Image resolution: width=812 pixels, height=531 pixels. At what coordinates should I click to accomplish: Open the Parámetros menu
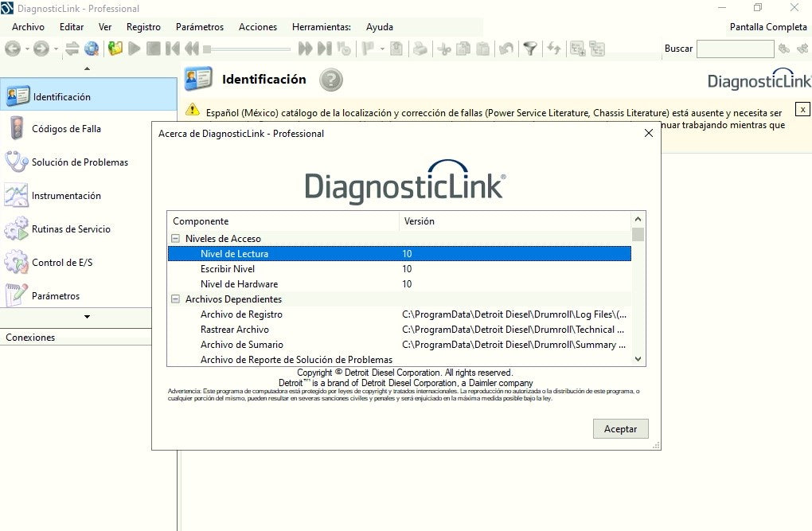point(200,27)
